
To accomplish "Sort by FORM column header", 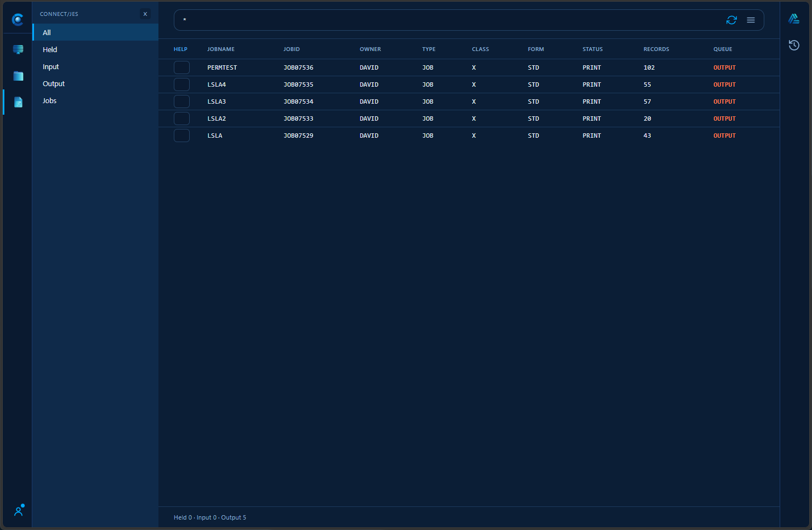I will (536, 49).
